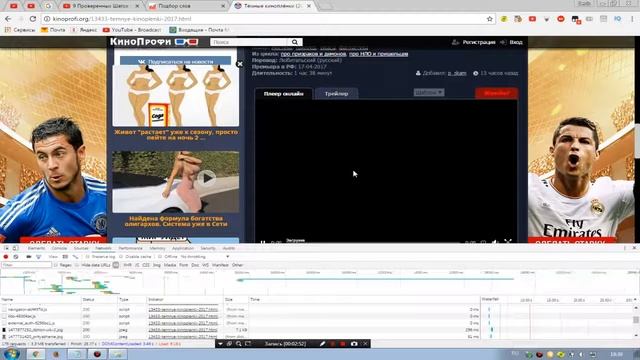Toggle the Hide data URLs checkbox
The height and width of the screenshot is (360, 640).
[x=78, y=265]
